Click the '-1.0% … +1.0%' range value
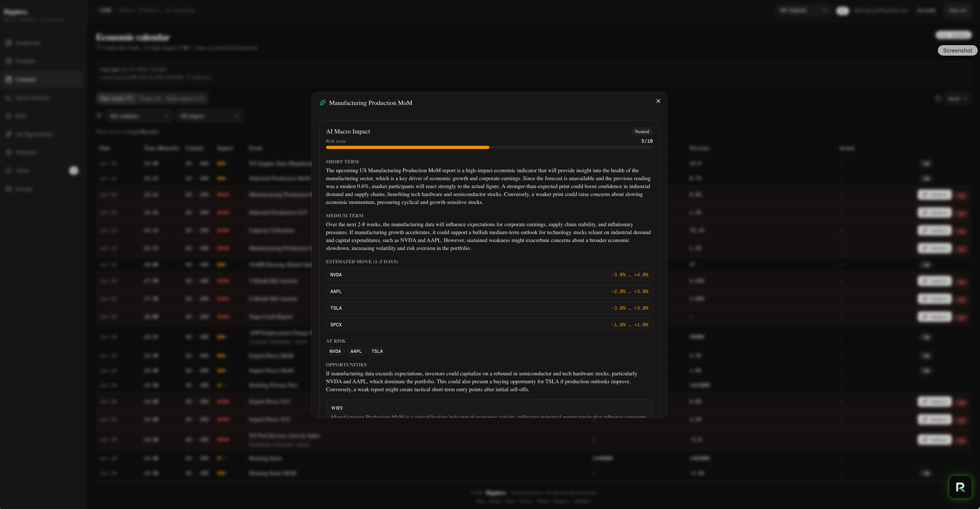Viewport: 980px width, 509px height. coord(630,325)
